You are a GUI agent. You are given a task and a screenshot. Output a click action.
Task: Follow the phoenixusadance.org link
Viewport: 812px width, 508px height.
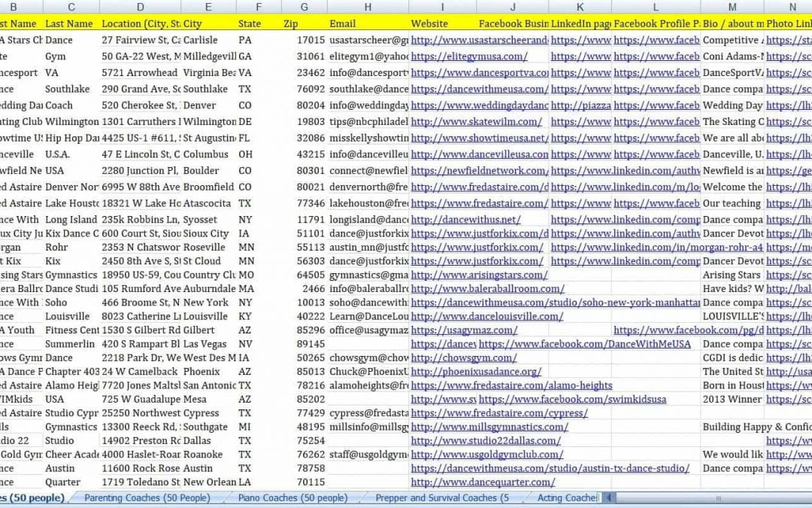pyautogui.click(x=476, y=371)
